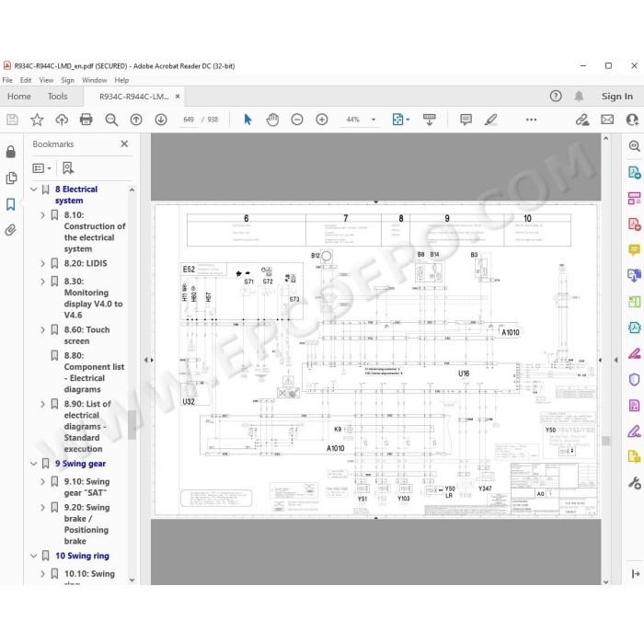This screenshot has height=644, width=644.
Task: Open Export PDF tool in right pane
Action: (x=634, y=172)
